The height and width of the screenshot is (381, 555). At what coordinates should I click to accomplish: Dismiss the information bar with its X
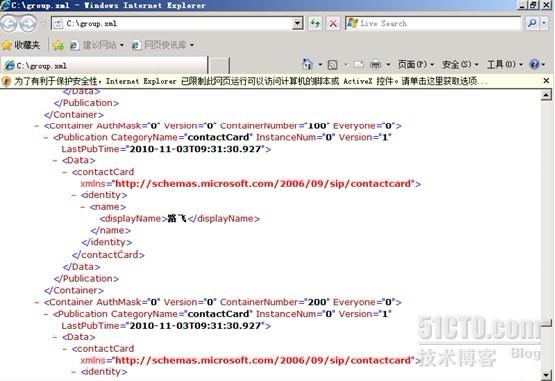pos(546,81)
